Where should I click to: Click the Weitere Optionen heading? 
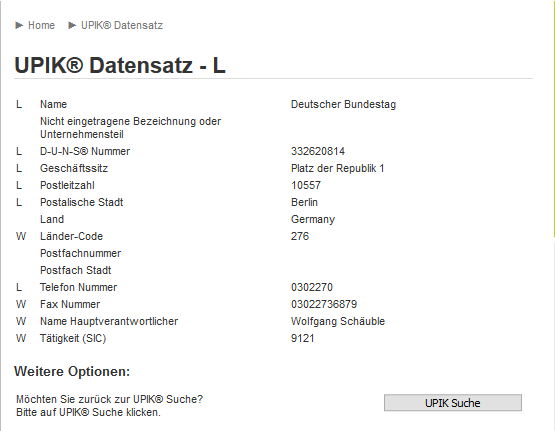pyautogui.click(x=72, y=372)
